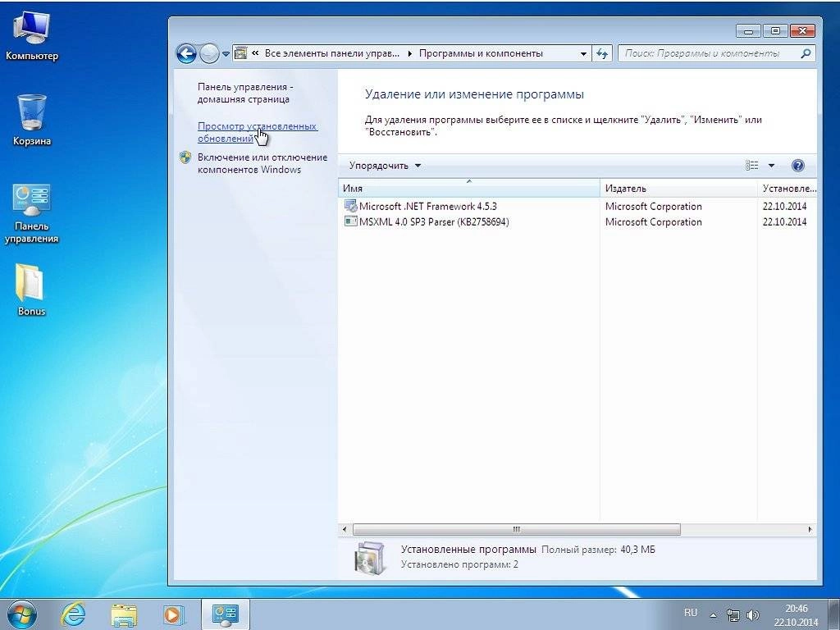
Task: Select 'Компьютер' desktop icon
Action: (x=32, y=35)
